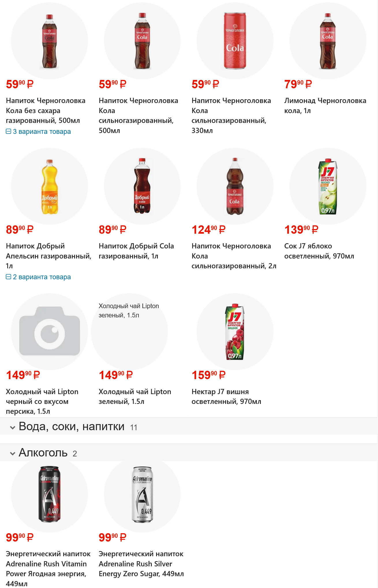
Task: Open the Добрый Апельсин orange bottle image
Action: pyautogui.click(x=49, y=186)
